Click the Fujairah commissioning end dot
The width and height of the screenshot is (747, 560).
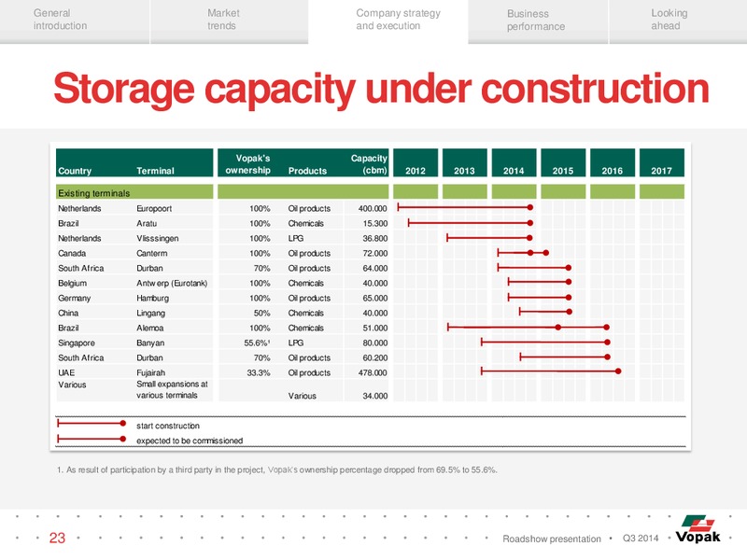618,371
